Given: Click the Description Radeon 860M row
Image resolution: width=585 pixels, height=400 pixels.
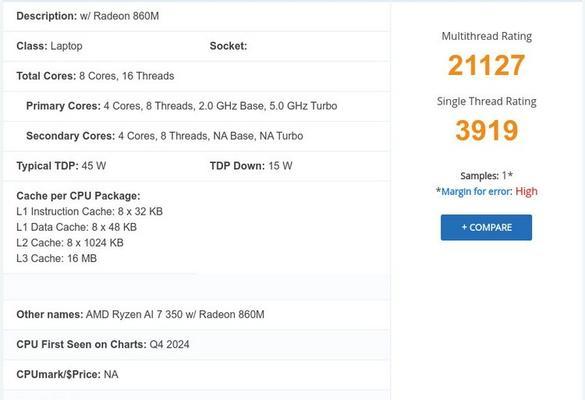Looking at the screenshot, I should (x=197, y=16).
